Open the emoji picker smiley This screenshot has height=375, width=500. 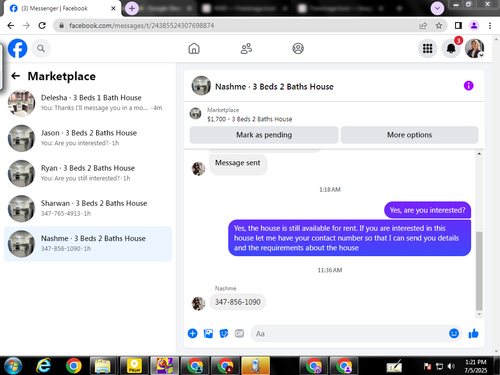(x=454, y=333)
